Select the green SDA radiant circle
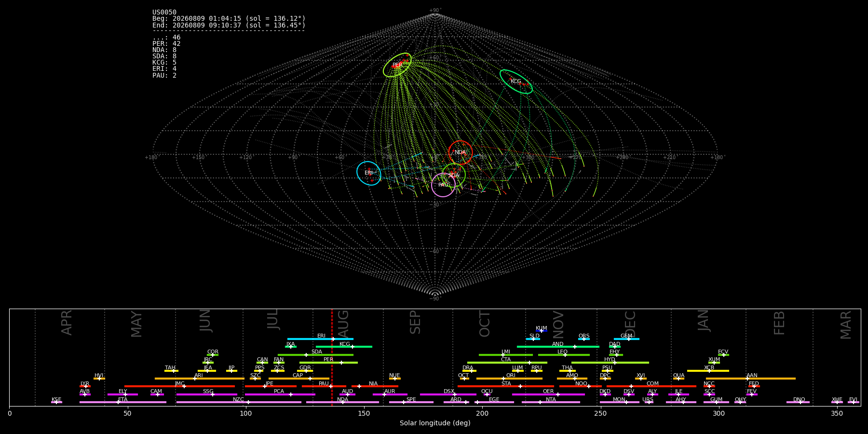Viewport: 868px width, 434px height. [454, 176]
